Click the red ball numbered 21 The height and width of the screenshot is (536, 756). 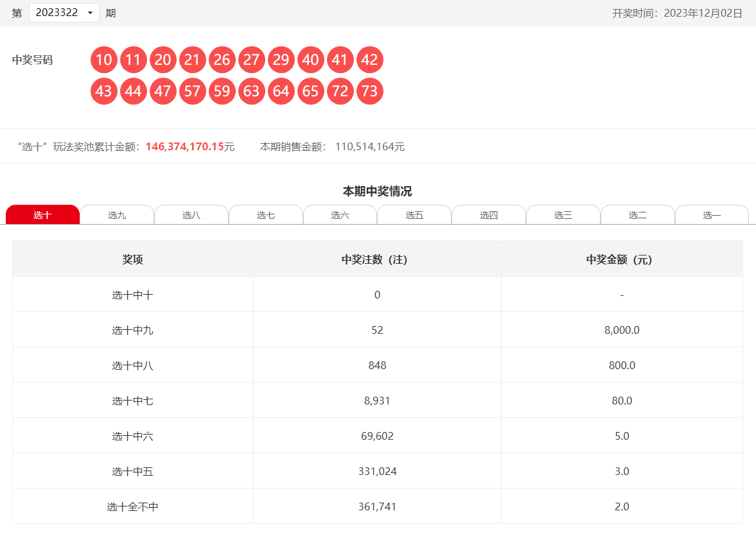193,60
